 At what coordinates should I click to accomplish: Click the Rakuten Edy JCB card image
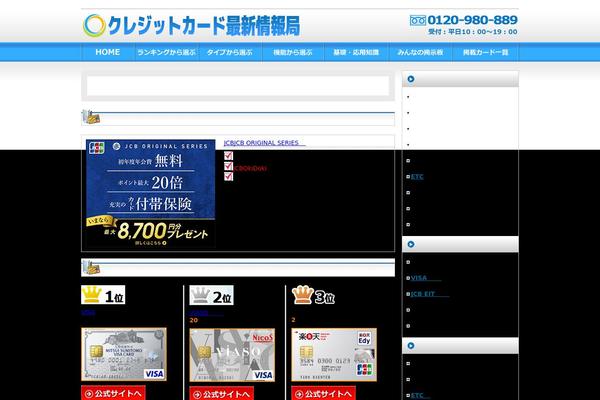click(334, 355)
